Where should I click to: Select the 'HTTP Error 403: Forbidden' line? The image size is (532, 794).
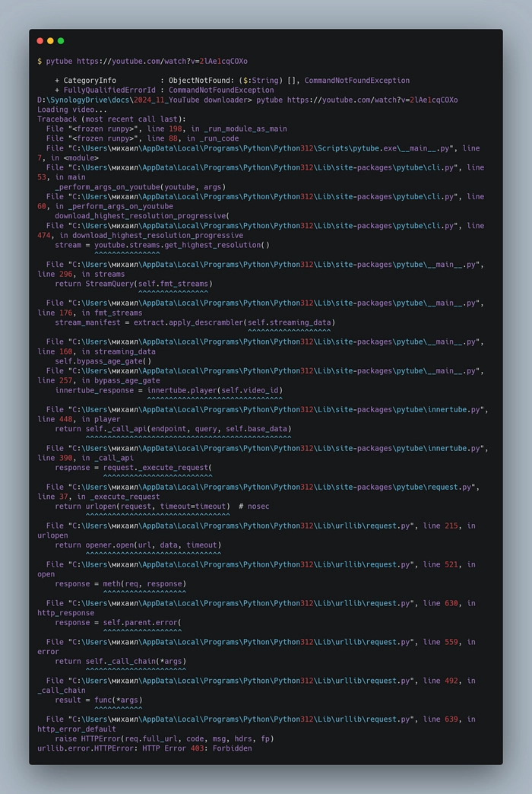pyautogui.click(x=144, y=748)
